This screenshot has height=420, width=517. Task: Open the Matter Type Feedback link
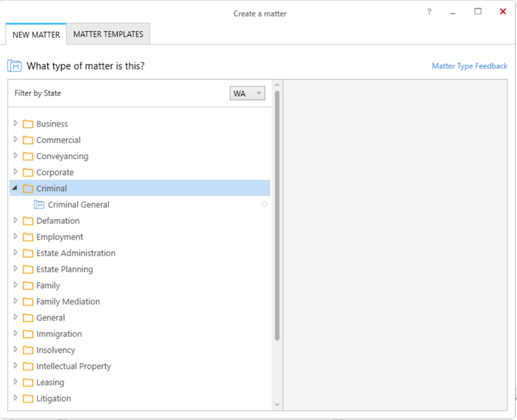click(470, 66)
